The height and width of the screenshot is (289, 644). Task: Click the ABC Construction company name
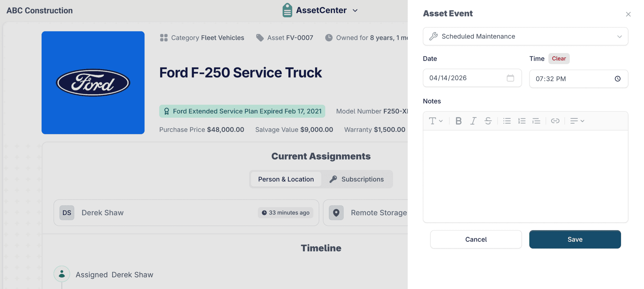(x=40, y=11)
